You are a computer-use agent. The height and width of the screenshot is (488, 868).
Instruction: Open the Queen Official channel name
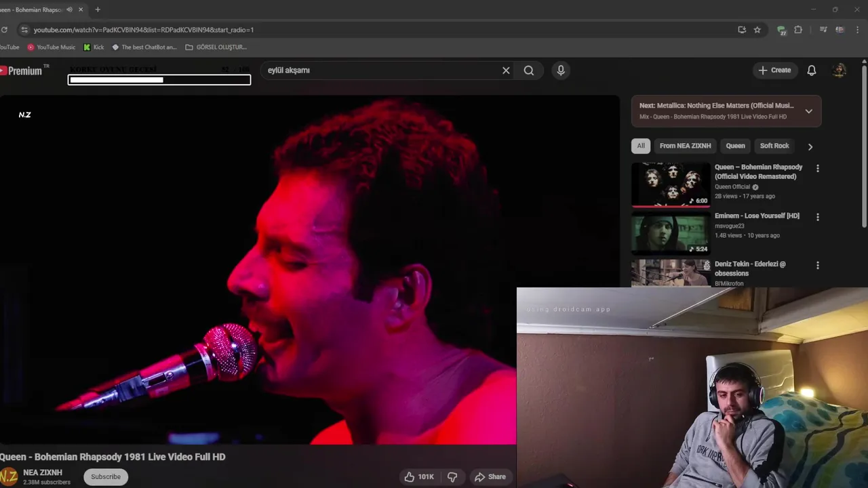click(x=732, y=187)
